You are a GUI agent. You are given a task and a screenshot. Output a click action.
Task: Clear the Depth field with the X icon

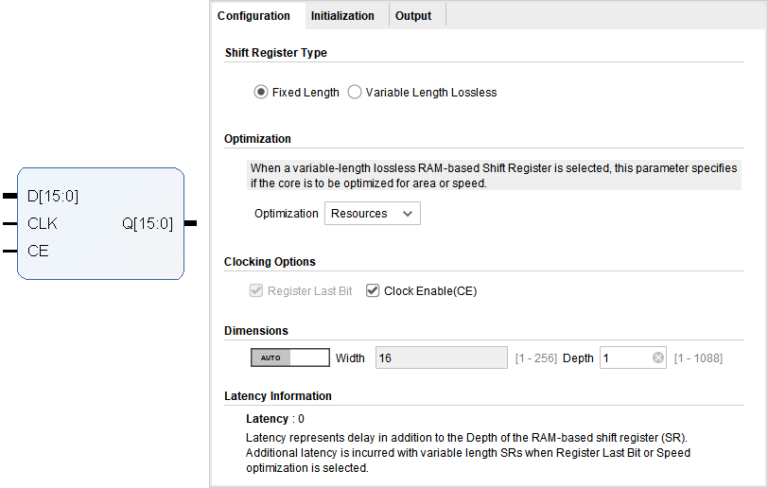point(658,358)
